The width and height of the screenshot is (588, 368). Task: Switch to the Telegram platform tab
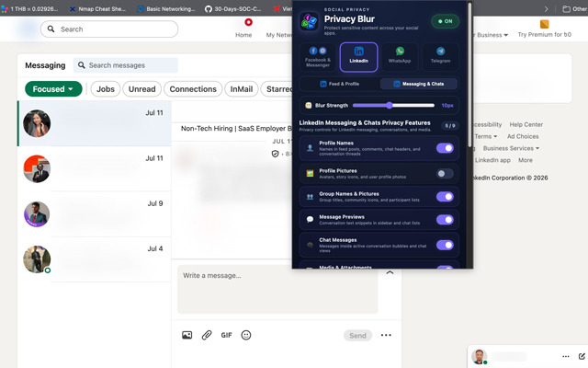441,57
